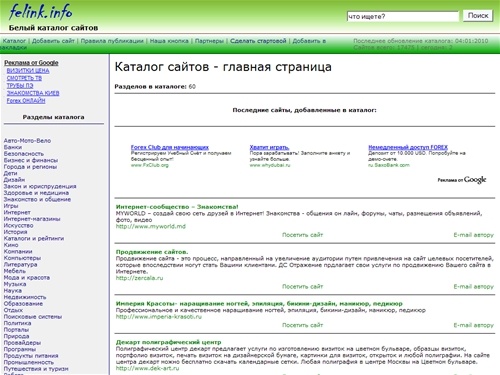
Task: Open the Банки category
Action: click(13, 147)
